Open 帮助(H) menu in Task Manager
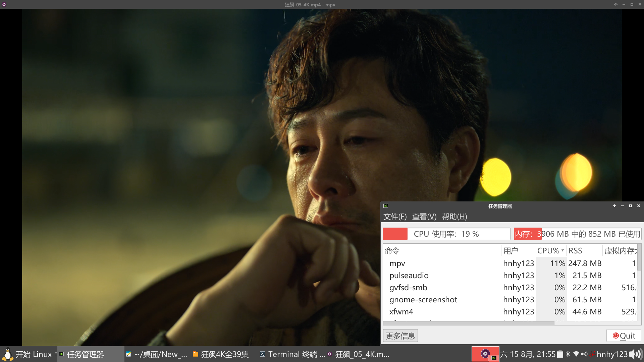 [454, 217]
